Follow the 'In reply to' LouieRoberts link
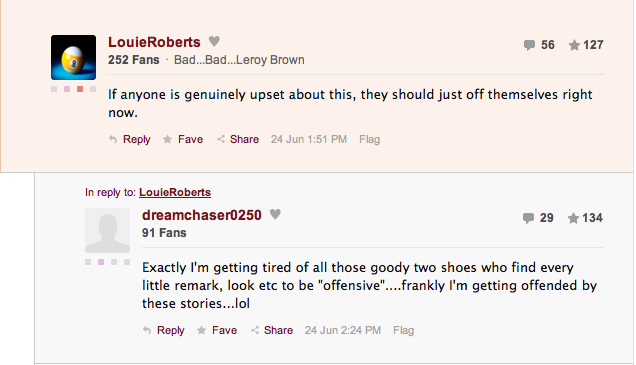This screenshot has height=365, width=636. [x=175, y=192]
